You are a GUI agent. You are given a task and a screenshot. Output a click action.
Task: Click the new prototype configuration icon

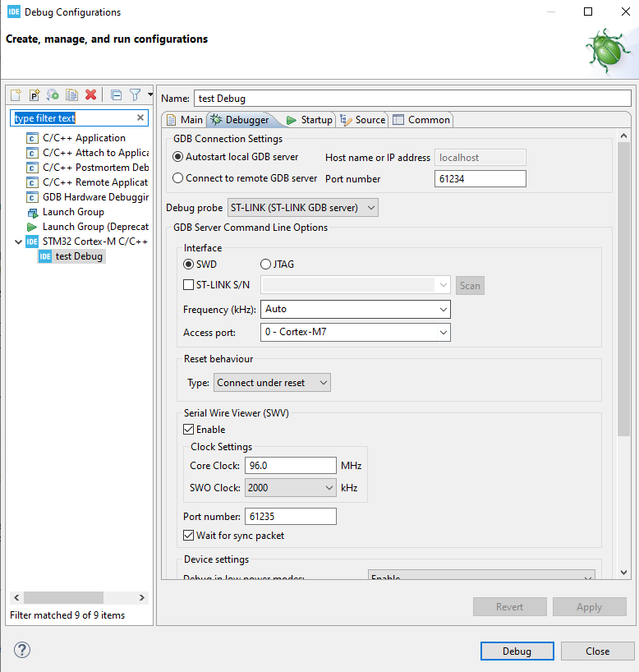click(x=34, y=94)
